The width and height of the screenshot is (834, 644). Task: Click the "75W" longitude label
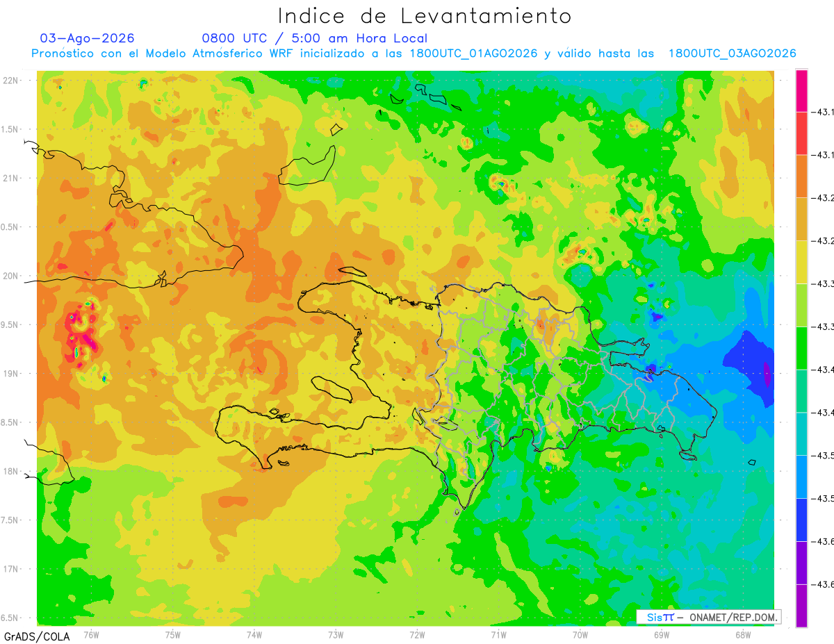173,635
